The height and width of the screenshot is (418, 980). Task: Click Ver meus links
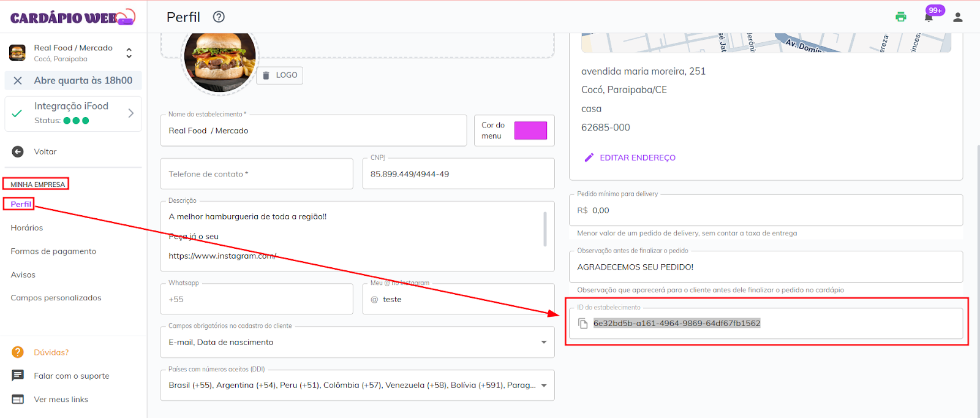tap(61, 399)
